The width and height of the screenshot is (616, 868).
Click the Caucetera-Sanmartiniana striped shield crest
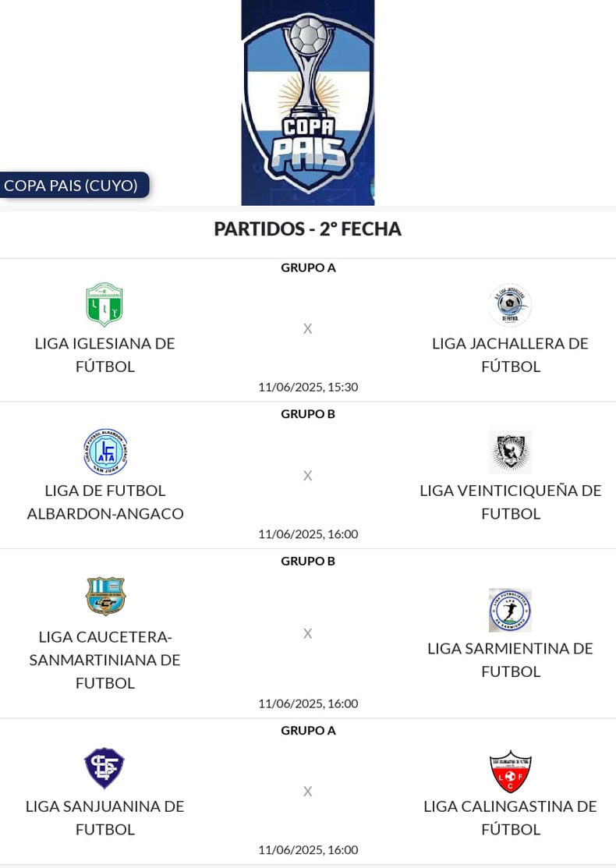[105, 596]
